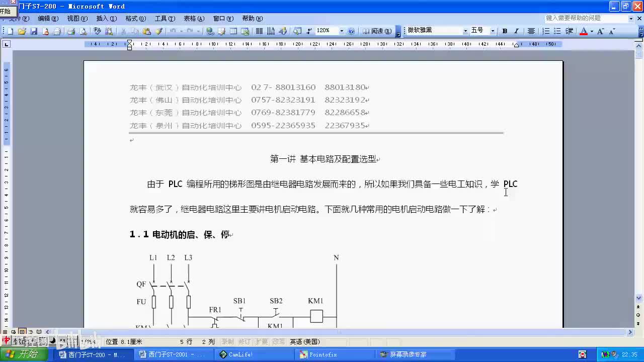
Task: Open Print Preview
Action: (83, 31)
